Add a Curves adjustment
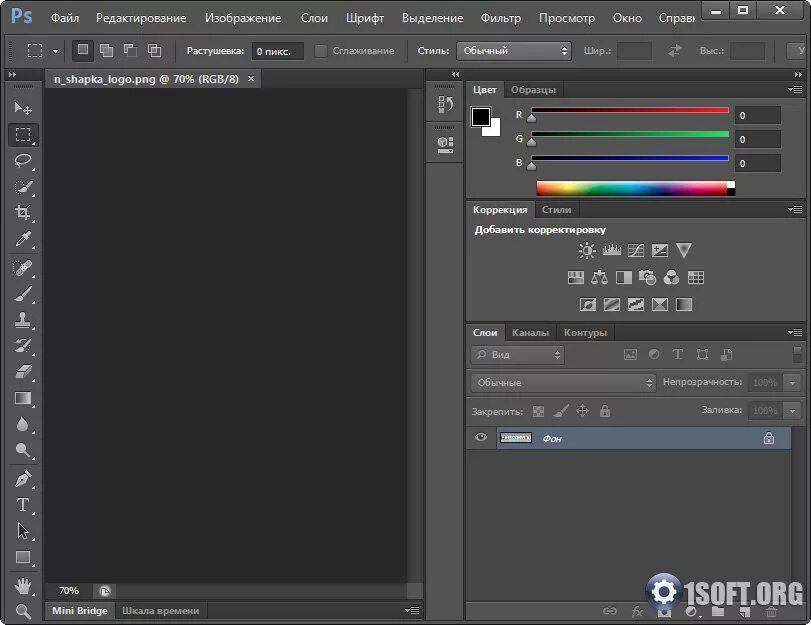The width and height of the screenshot is (811, 625). (636, 251)
